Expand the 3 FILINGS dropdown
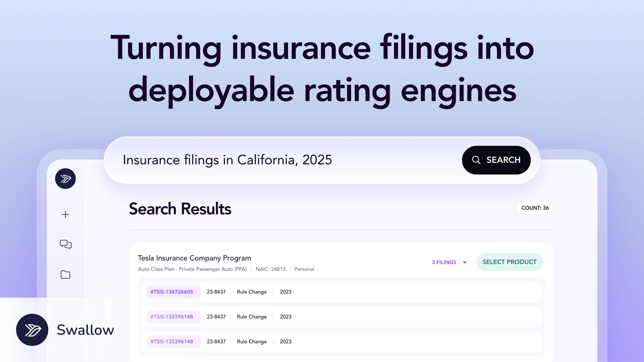Image resolution: width=644 pixels, height=362 pixels. [x=444, y=262]
